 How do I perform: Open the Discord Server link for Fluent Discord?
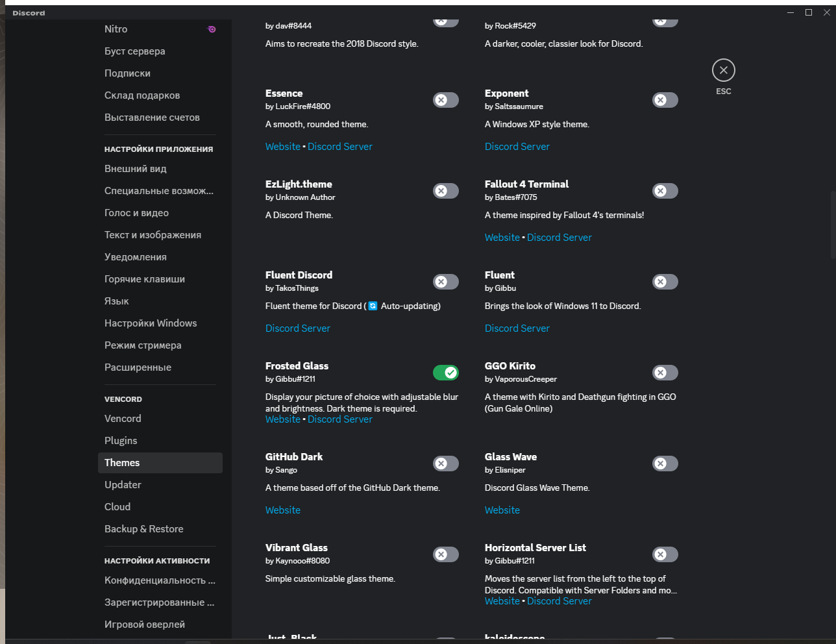point(297,328)
